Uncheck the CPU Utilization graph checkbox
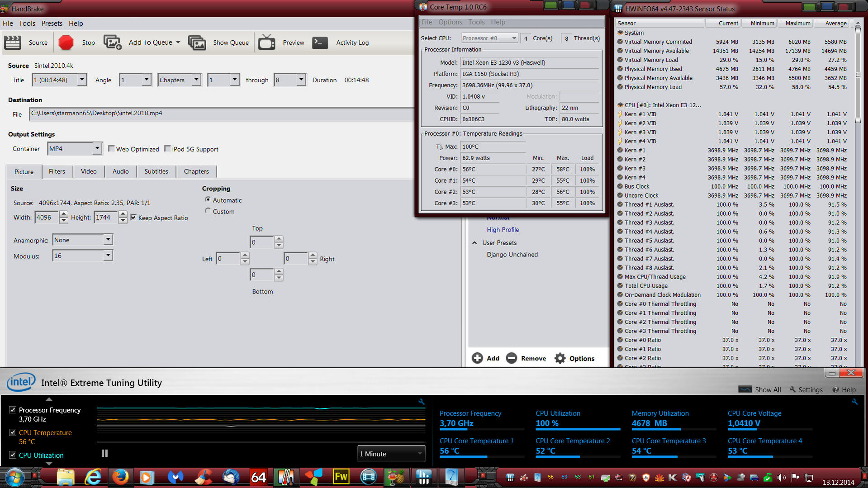The image size is (868, 488). tap(13, 455)
